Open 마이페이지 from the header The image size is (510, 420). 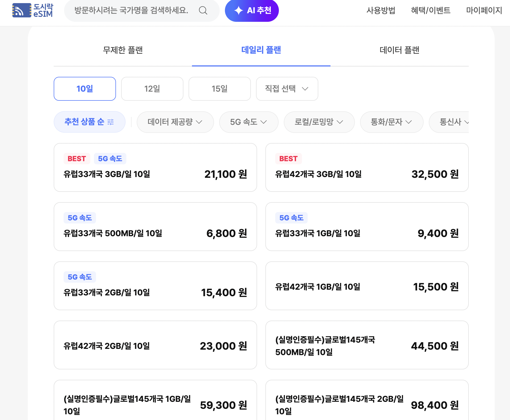pyautogui.click(x=484, y=10)
